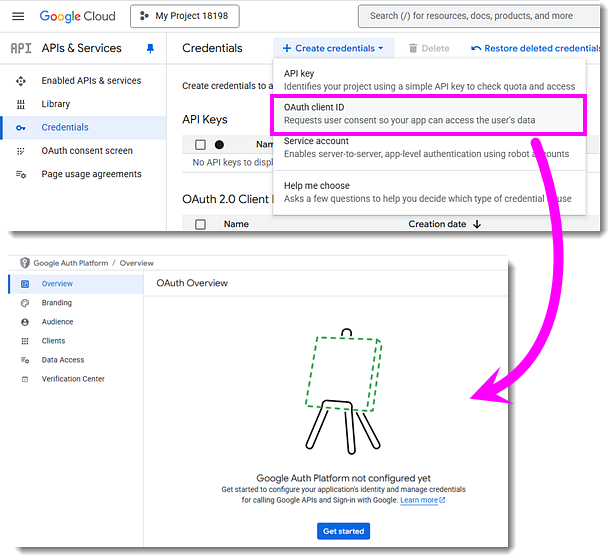Toggle the OAuth 2.0 Client IDs checkbox
Viewport: 608px width, 556px height.
tap(200, 224)
